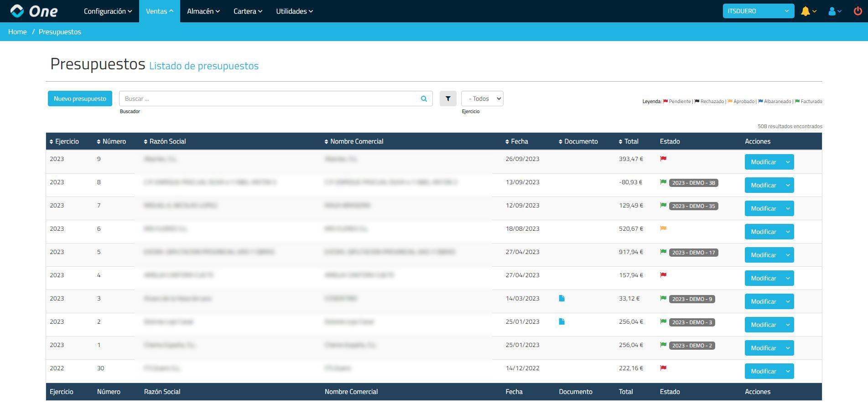
Task: Click Modificar for budget 7
Action: [x=763, y=208]
